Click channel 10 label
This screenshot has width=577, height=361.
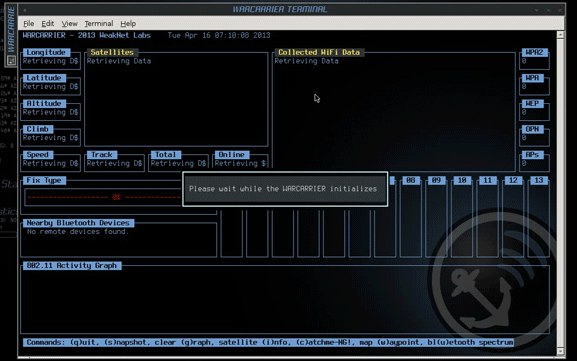(x=462, y=180)
